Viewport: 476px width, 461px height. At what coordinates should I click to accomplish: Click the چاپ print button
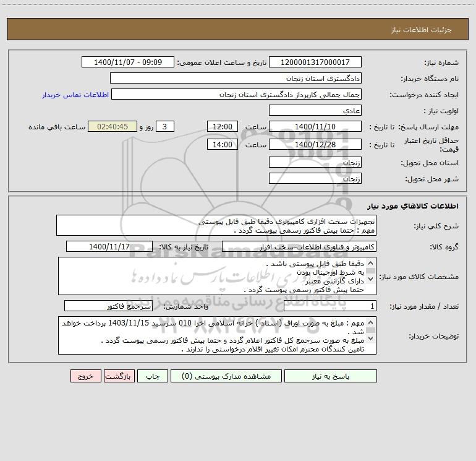coord(153,376)
